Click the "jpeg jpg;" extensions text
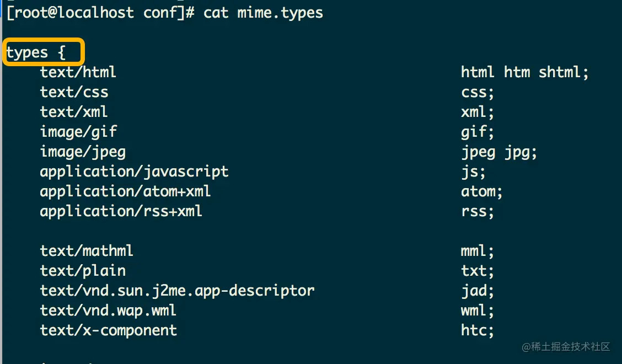This screenshot has height=364, width=622. tap(498, 152)
